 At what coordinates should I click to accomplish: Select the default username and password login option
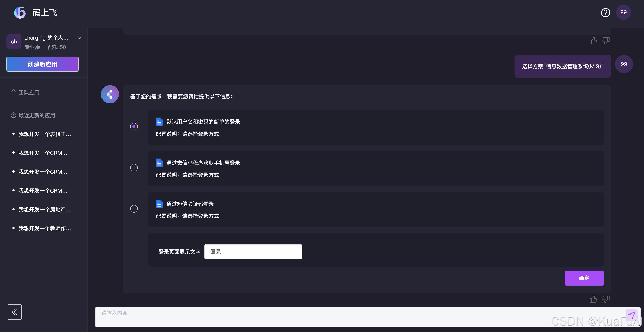point(134,127)
